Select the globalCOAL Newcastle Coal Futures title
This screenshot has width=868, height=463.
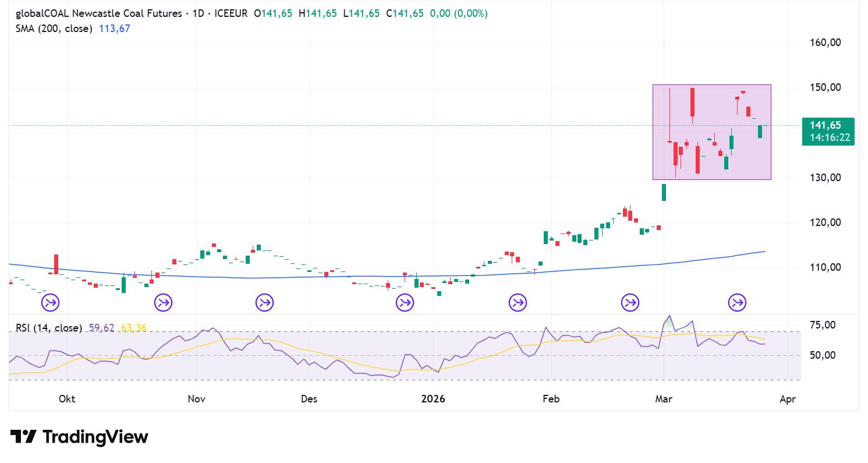coord(98,13)
